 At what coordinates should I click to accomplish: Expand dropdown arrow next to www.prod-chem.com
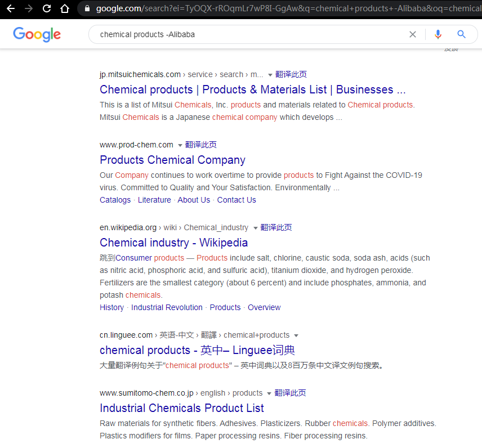180,145
